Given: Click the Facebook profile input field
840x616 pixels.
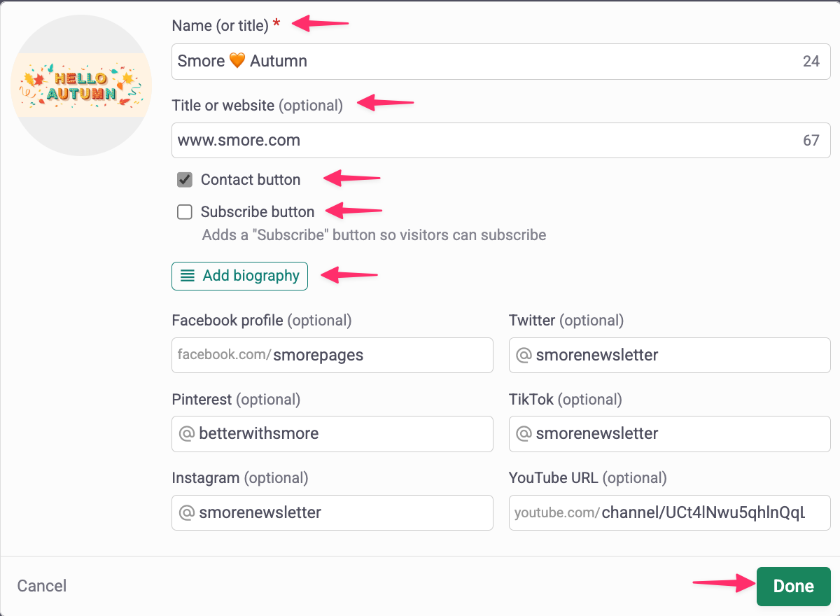Looking at the screenshot, I should click(x=381, y=355).
